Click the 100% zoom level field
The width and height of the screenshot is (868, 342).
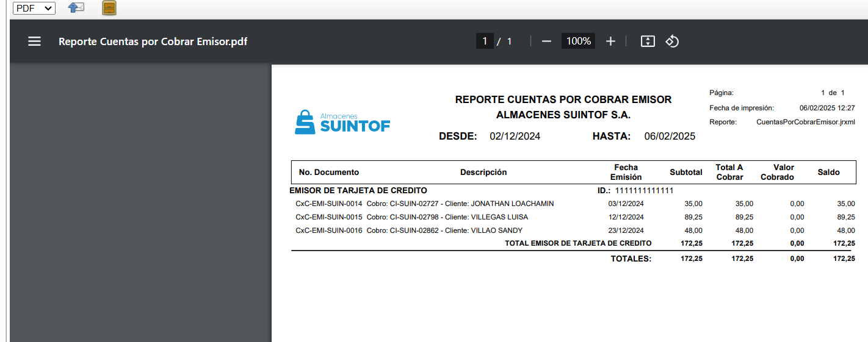point(578,41)
